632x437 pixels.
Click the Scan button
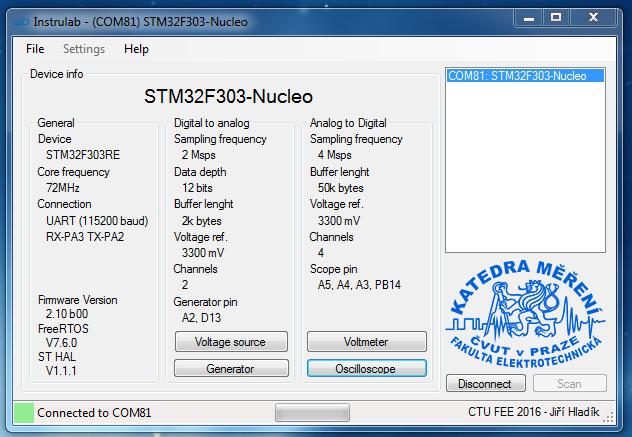(570, 383)
